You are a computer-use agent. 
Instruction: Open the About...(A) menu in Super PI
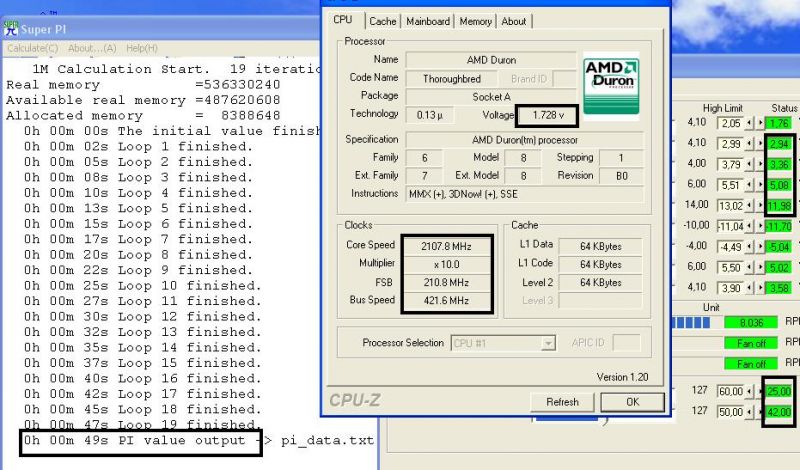click(92, 48)
